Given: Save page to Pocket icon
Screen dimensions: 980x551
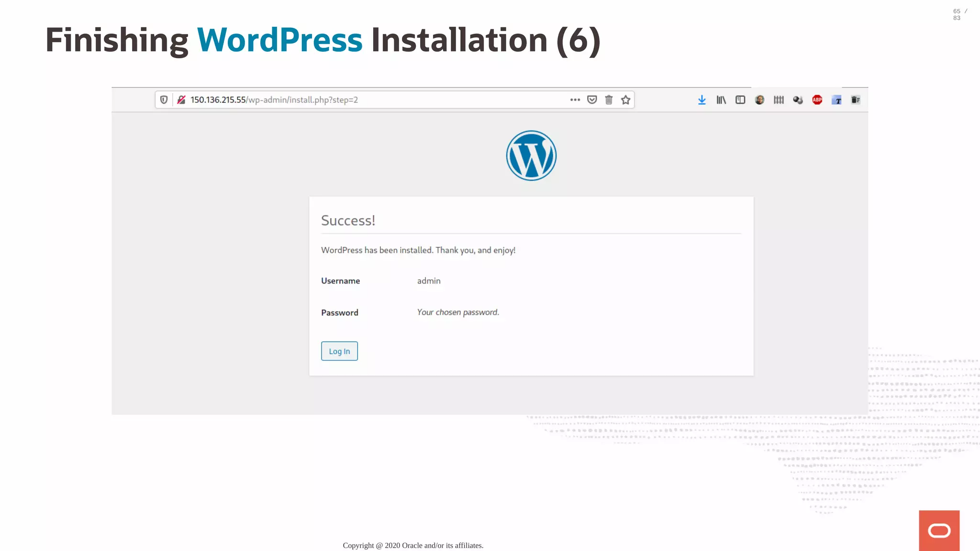Looking at the screenshot, I should [x=592, y=100].
